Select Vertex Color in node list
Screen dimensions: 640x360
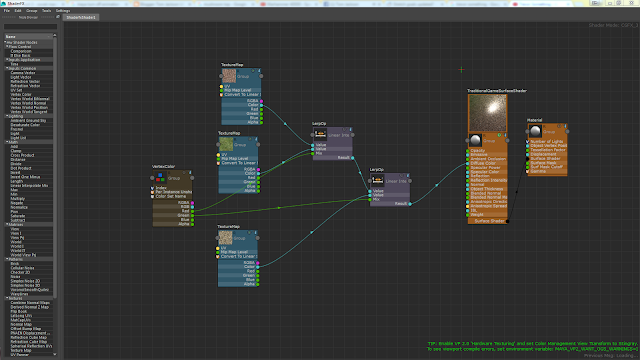click(x=21, y=94)
